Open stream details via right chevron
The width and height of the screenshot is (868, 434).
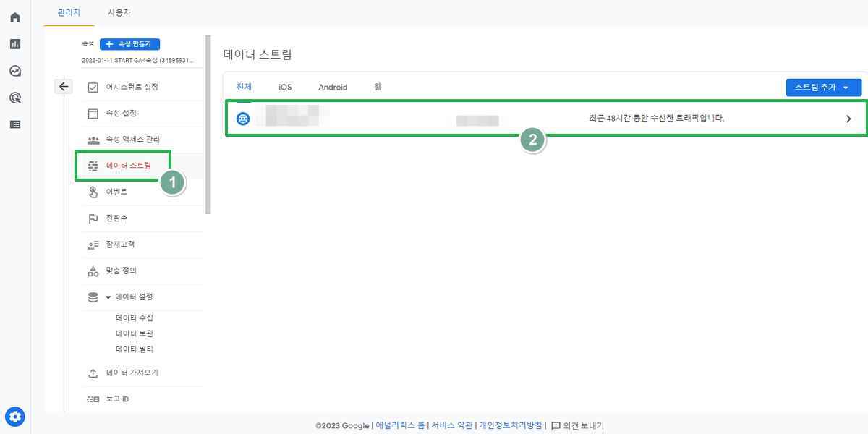click(x=848, y=119)
